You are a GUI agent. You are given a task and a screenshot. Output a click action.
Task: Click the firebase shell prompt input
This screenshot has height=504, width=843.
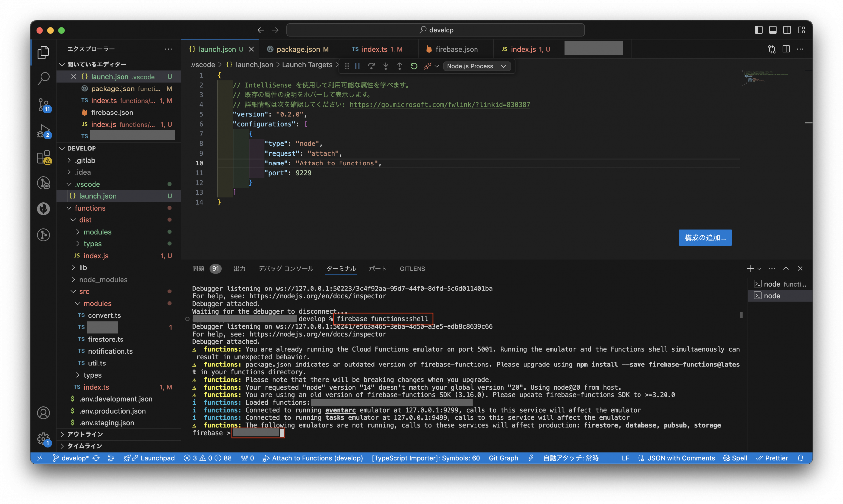[x=258, y=433]
